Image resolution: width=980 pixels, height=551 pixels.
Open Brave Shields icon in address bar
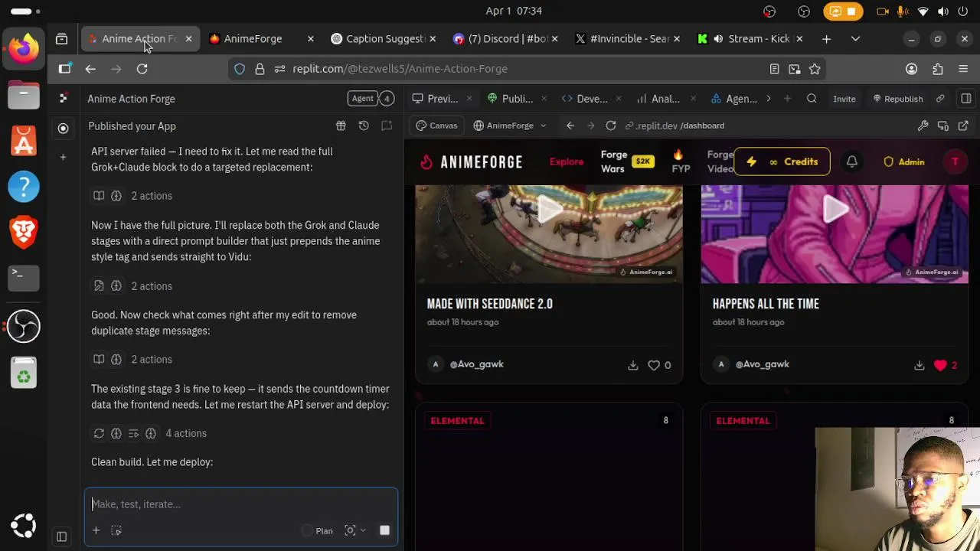point(240,69)
